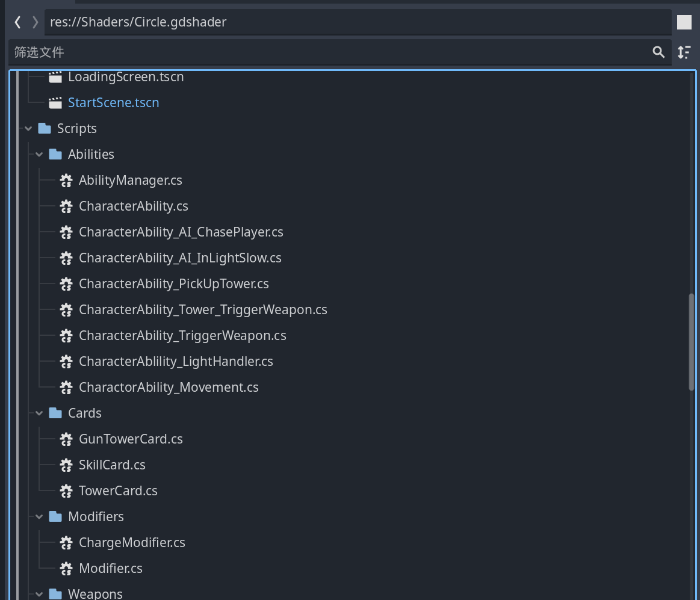Collapse the Abilities folder
The width and height of the screenshot is (700, 600).
tap(39, 155)
